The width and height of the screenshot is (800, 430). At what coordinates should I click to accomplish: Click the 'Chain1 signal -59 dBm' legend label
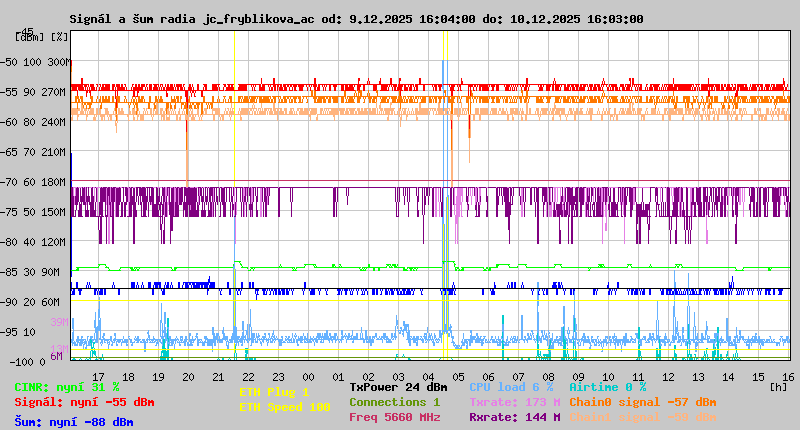point(642,417)
